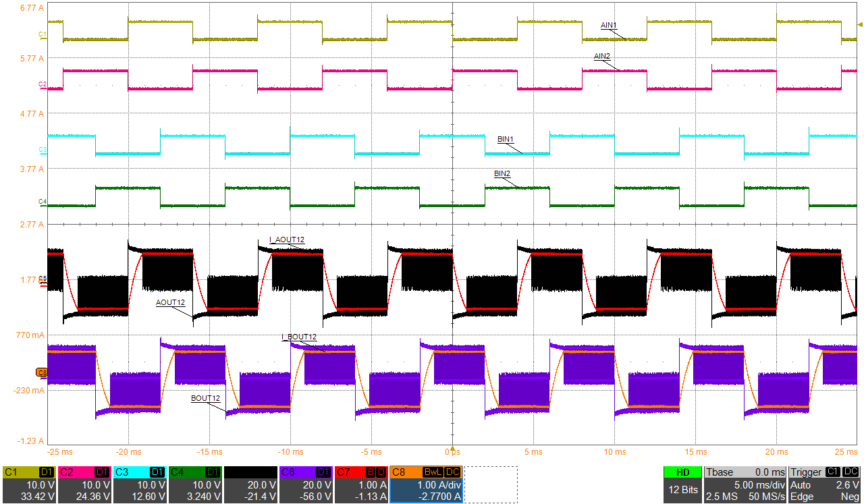This screenshot has width=864, height=504.
Task: Open the C2 channel descriptor box
Action: tap(86, 484)
